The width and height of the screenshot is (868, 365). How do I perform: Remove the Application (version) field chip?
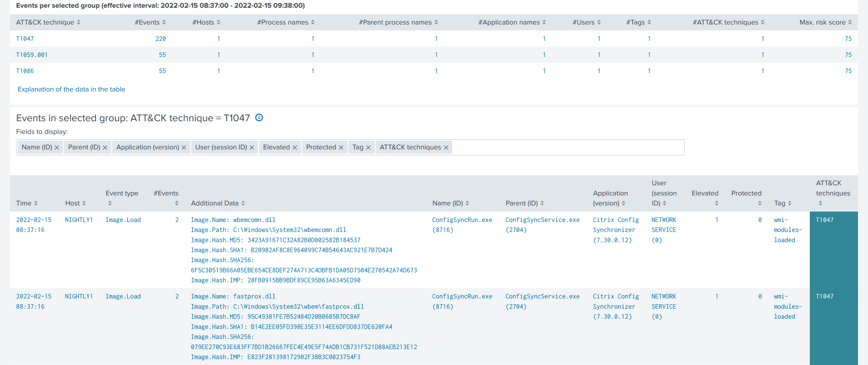pos(184,148)
